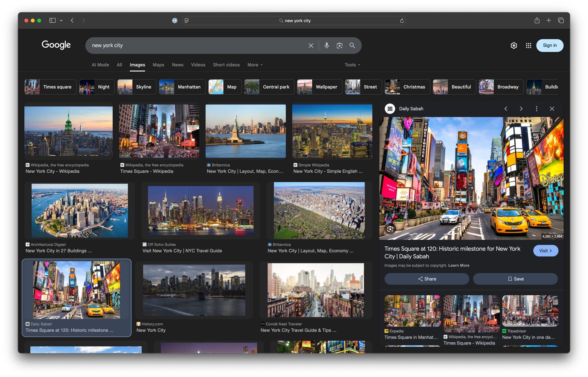Start voice search with microphone icon
588x377 pixels.
tap(327, 45)
